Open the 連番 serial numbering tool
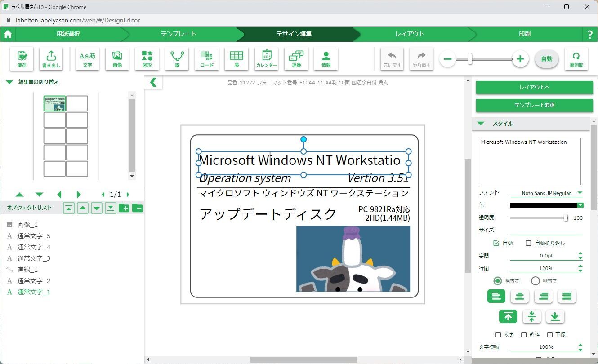This screenshot has height=364, width=598. (296, 59)
